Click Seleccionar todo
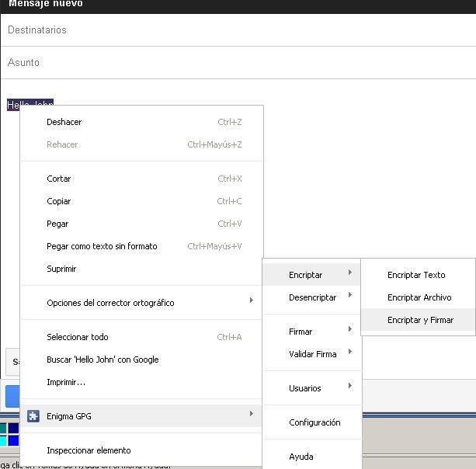The height and width of the screenshot is (469, 476). tap(78, 337)
